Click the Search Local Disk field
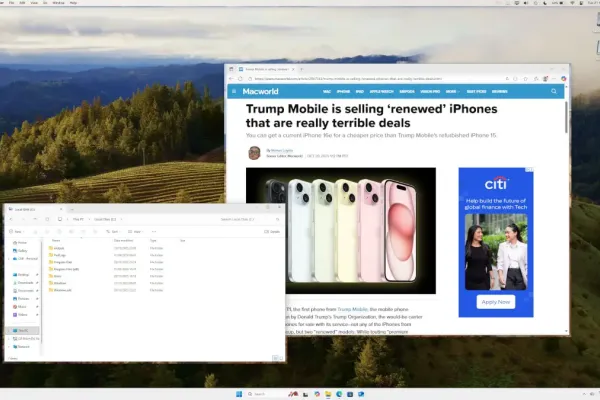 (248, 219)
